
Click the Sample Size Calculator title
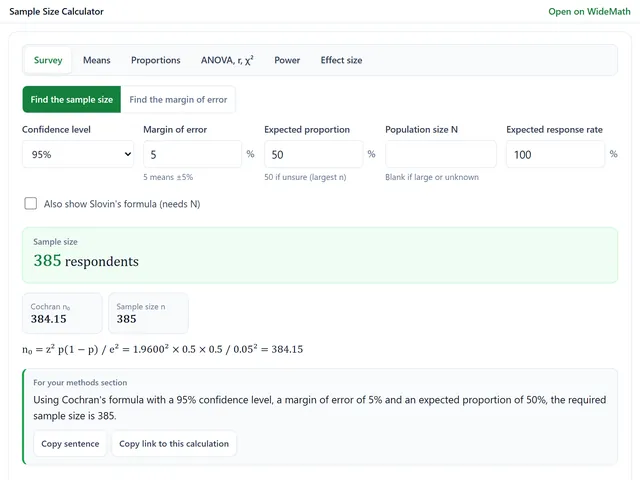point(56,11)
